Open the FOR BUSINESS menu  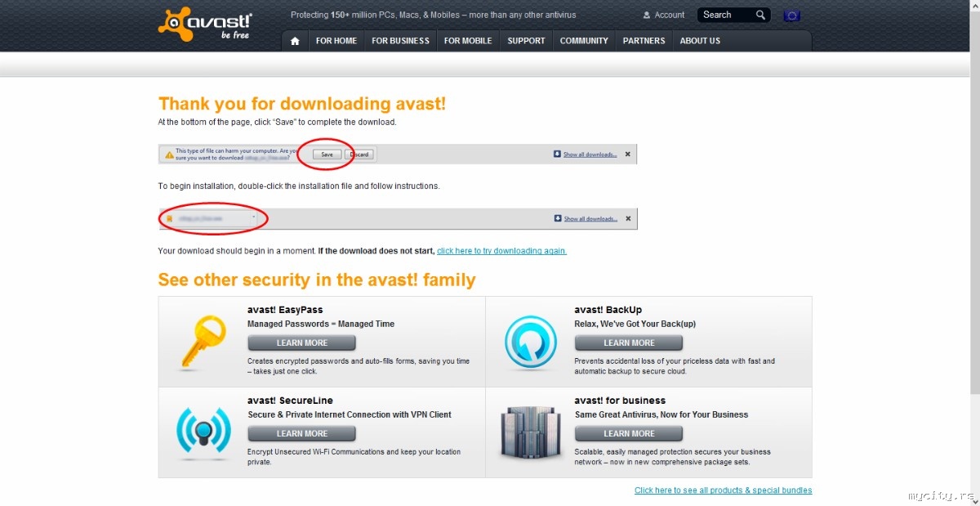pos(400,41)
